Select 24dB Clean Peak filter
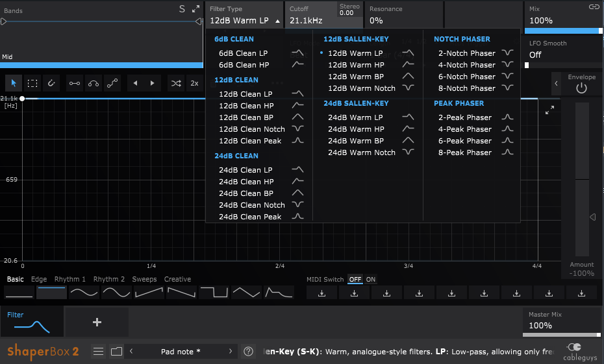This screenshot has height=364, width=604. (260, 217)
